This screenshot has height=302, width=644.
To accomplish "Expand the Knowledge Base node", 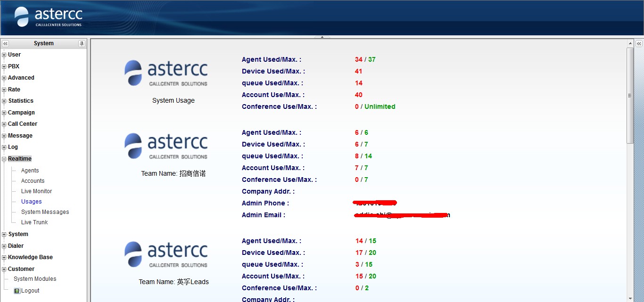I will 4,258.
